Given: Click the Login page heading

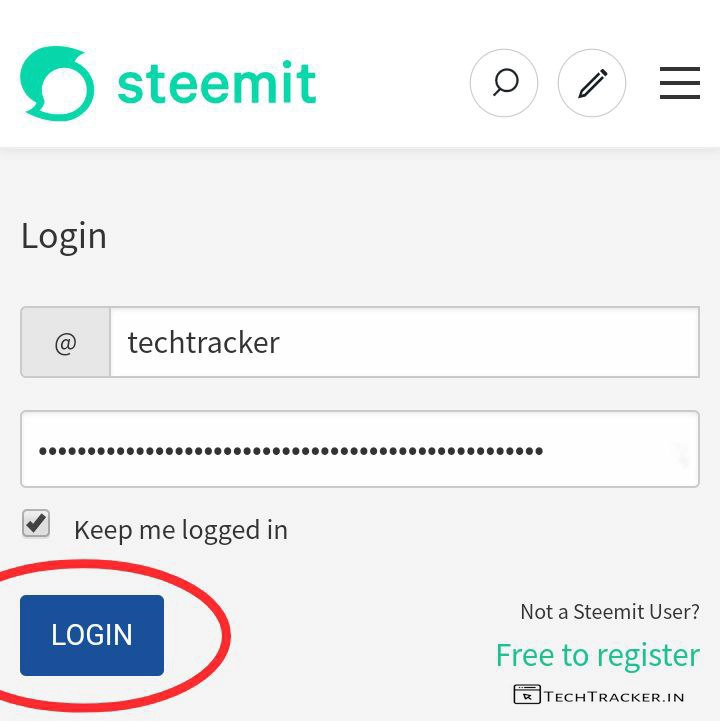Looking at the screenshot, I should (x=64, y=236).
